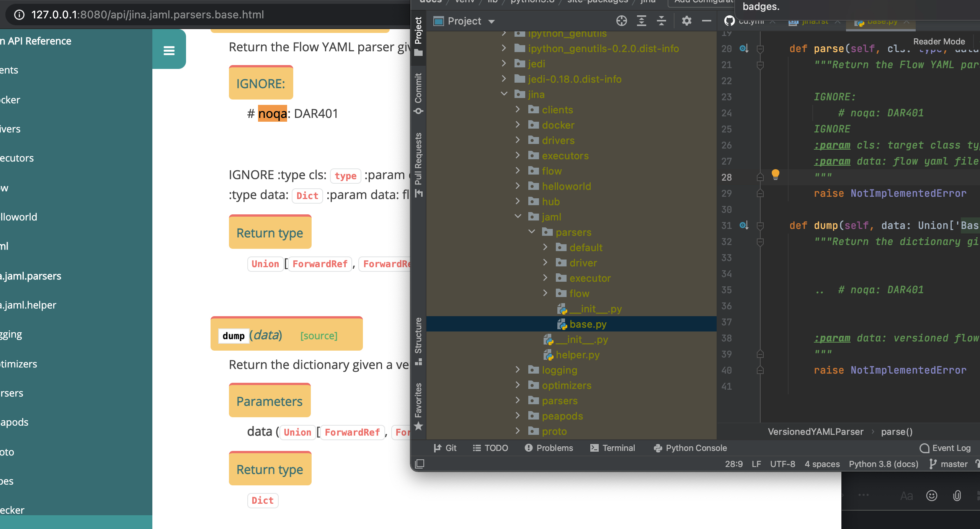The height and width of the screenshot is (529, 980).
Task: Open the TODO tool window tab
Action: tap(490, 448)
